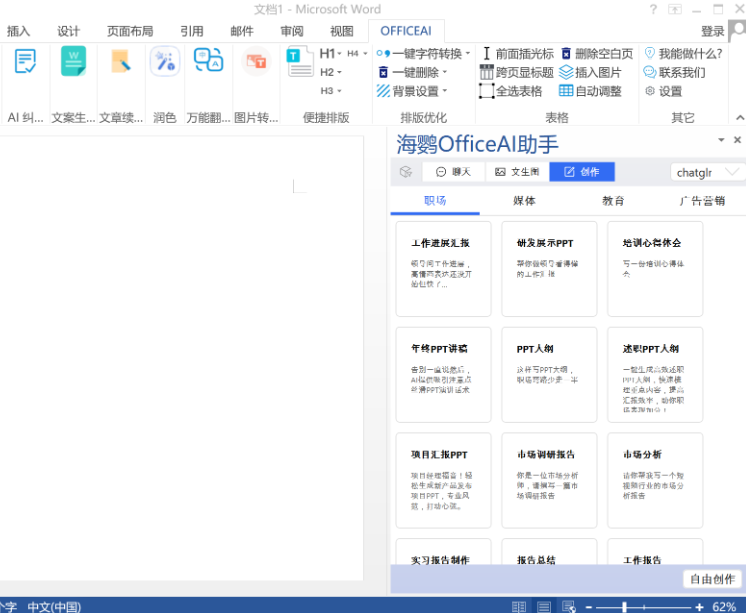Switch to print layout view icon

coord(544,607)
